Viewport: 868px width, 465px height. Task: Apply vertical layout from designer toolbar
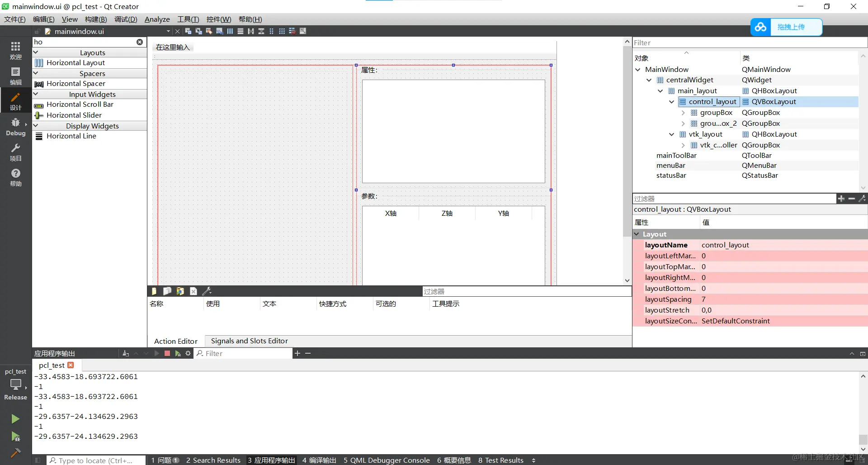(241, 31)
